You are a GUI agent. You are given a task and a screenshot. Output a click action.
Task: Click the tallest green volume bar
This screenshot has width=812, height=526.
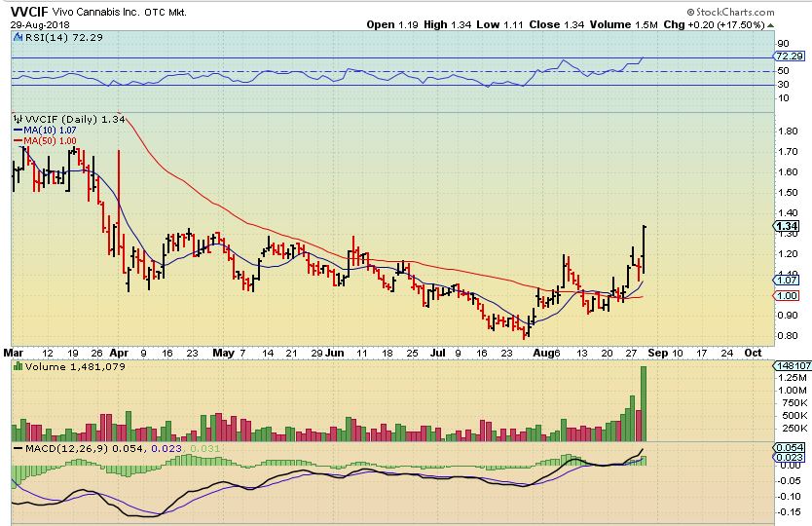[x=644, y=403]
